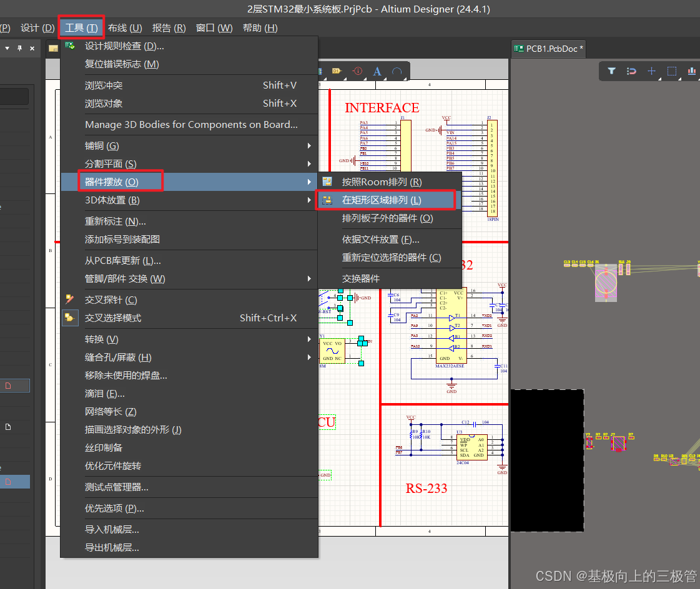Expand 3D体放置 (B) submenu

(189, 200)
